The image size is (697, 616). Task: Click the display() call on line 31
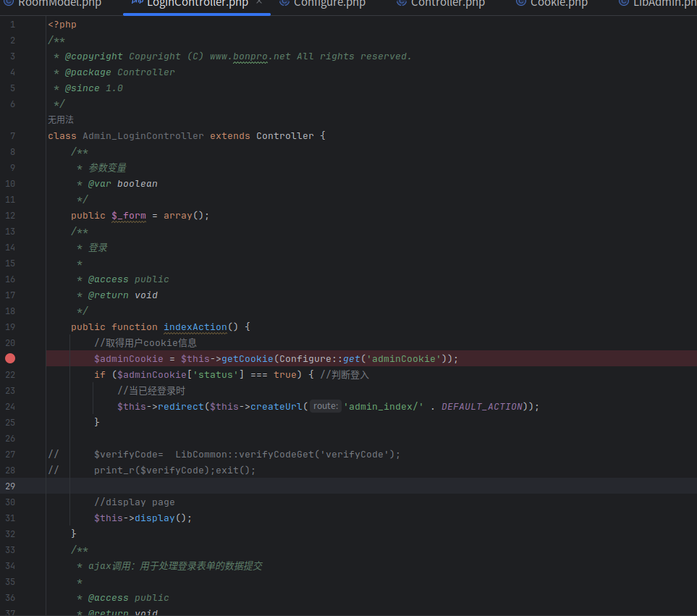click(154, 518)
